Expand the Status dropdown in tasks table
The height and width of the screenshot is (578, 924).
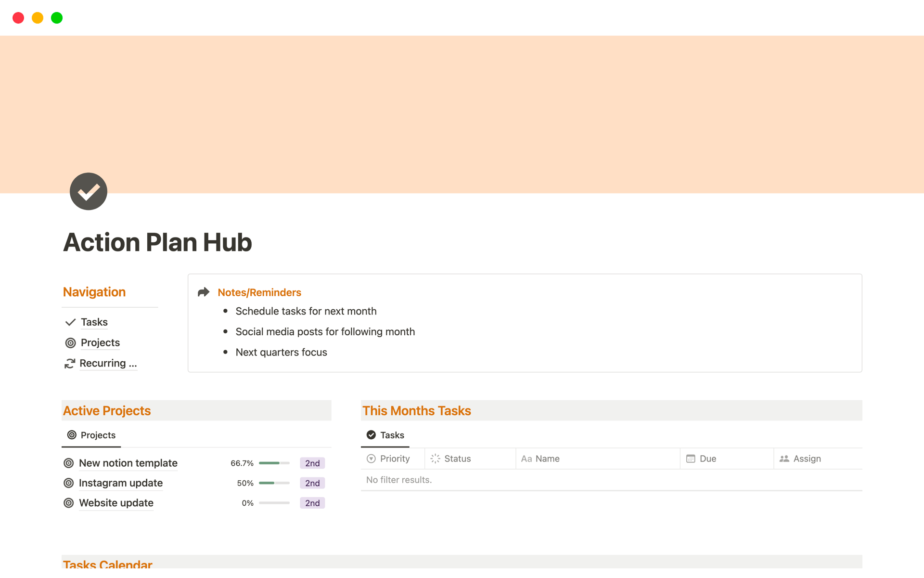[x=456, y=458]
